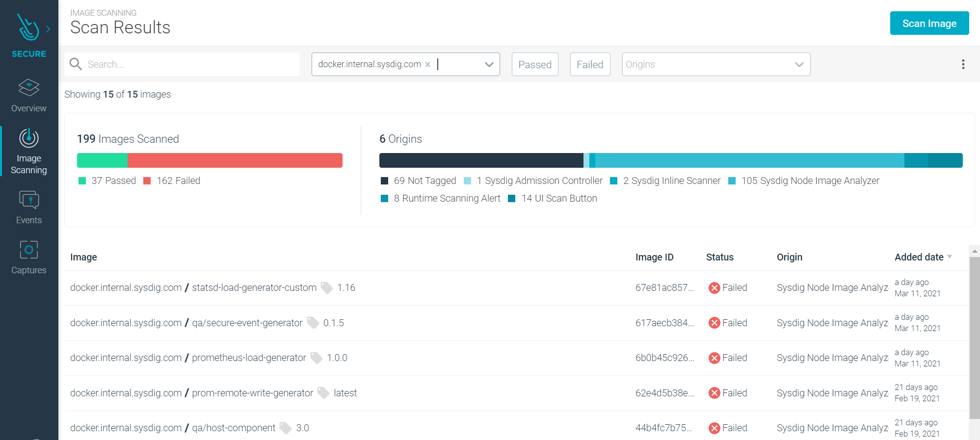Open the qa/secure-event-generator image row
This screenshot has height=440, width=980.
coord(247,323)
